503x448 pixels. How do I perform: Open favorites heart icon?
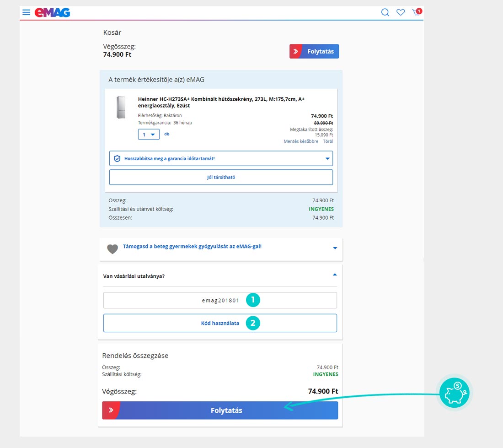tap(401, 12)
